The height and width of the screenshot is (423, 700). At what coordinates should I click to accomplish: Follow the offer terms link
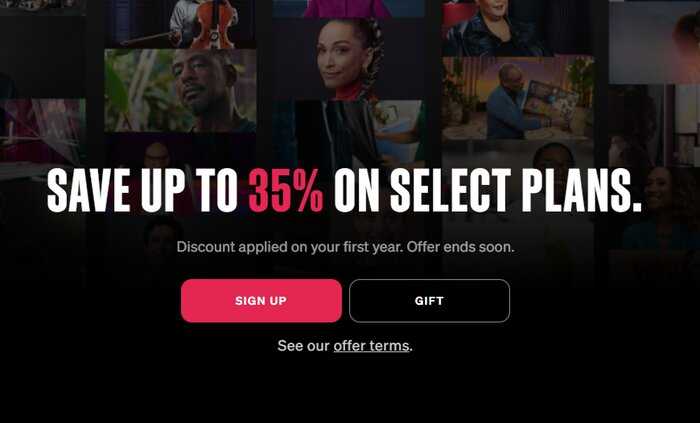click(371, 346)
